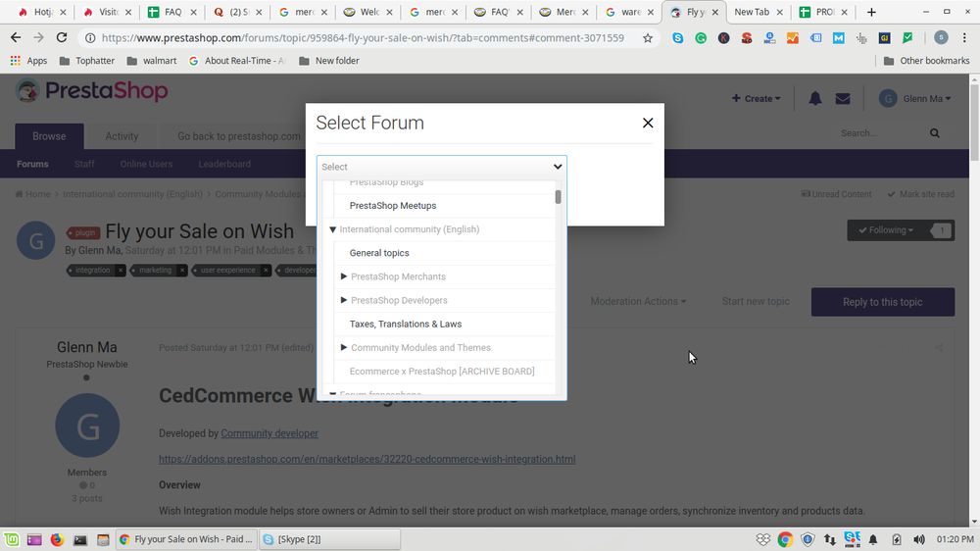Image resolution: width=980 pixels, height=551 pixels.
Task: Switch to the Activity tab
Action: (x=122, y=136)
